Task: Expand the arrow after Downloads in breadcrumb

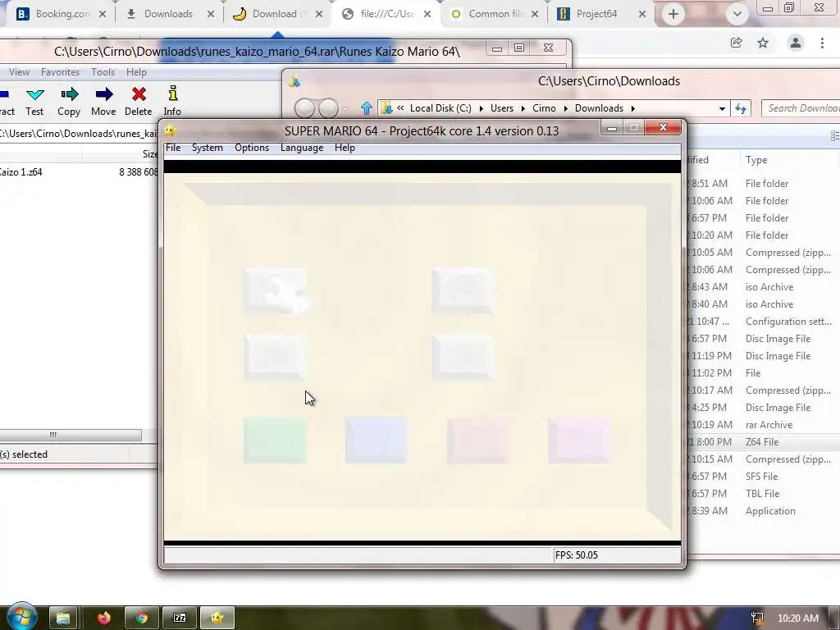Action: tap(632, 108)
